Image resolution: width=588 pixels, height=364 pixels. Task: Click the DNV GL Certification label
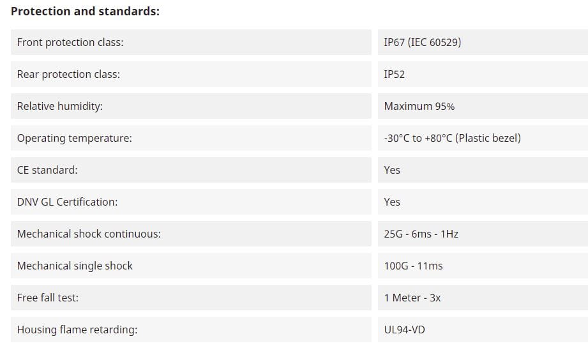(x=68, y=202)
